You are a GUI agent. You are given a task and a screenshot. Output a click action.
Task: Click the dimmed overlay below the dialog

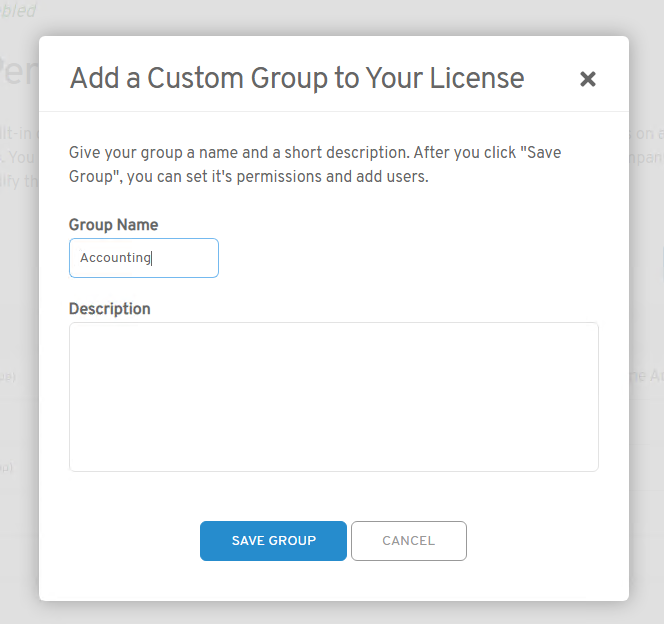pos(330,612)
